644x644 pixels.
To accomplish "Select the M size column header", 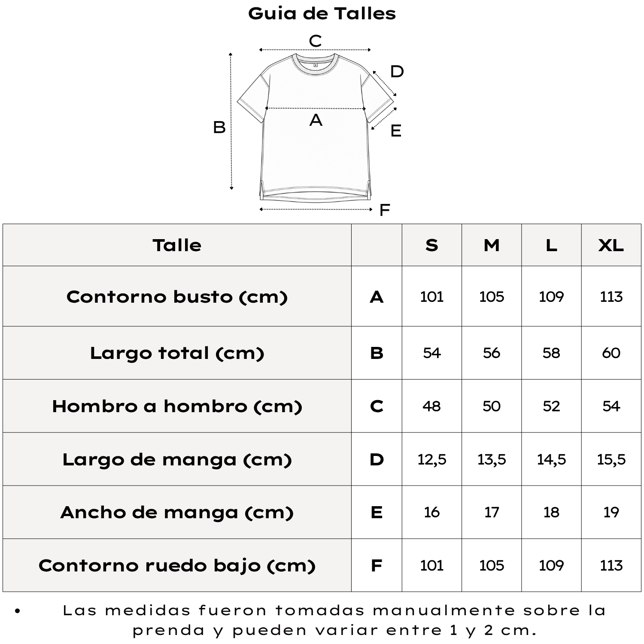I will (492, 245).
